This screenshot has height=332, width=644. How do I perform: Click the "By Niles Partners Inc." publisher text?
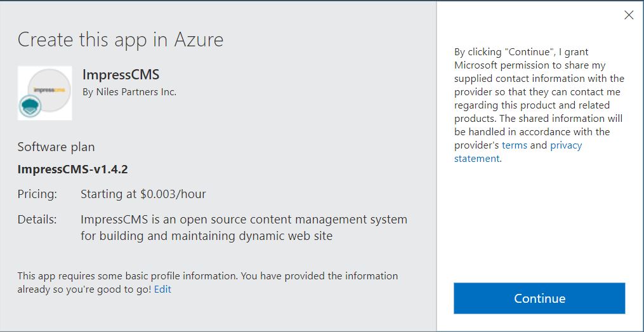129,92
